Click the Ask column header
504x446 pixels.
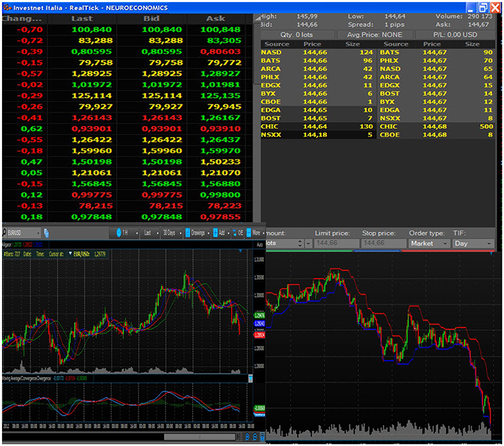coord(216,18)
